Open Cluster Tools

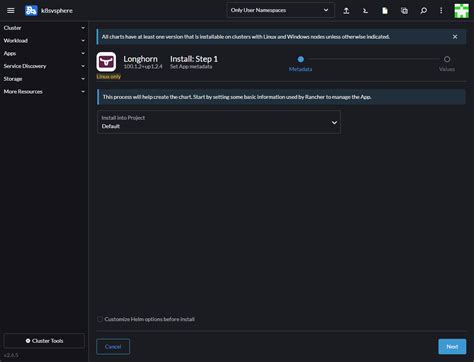(44, 341)
